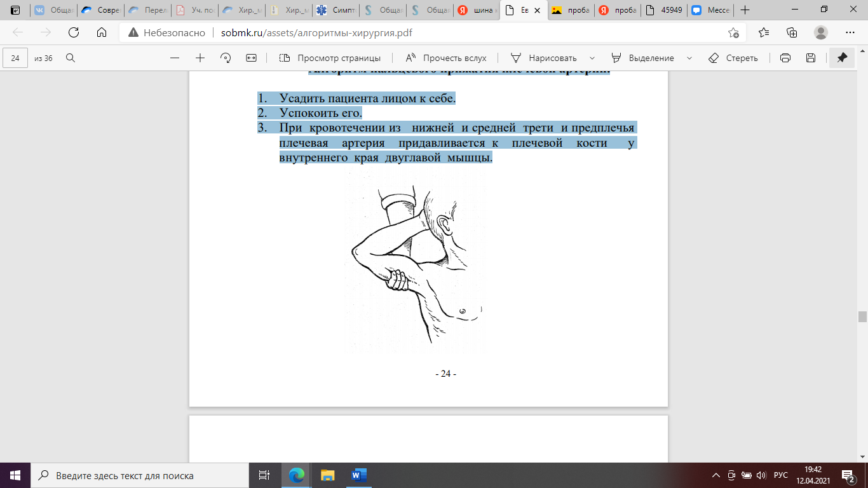This screenshot has width=868, height=488.
Task: Rotate the PDF page
Action: [x=226, y=58]
